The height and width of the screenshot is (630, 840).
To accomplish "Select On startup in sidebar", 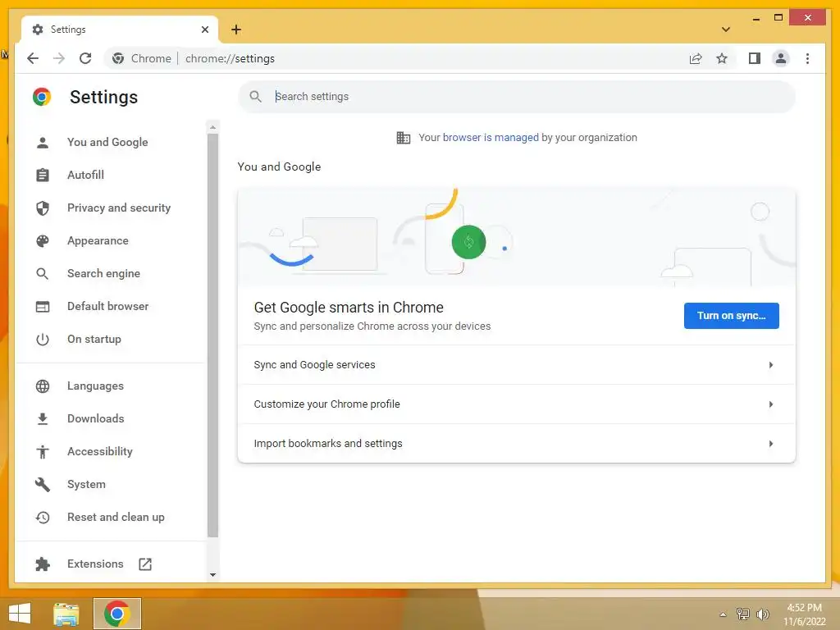I will point(94,339).
